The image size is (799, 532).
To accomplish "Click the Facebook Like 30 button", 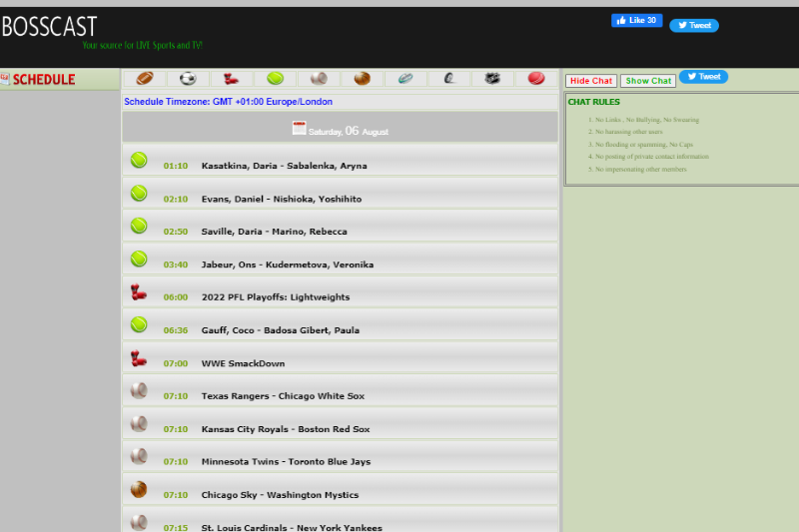I will pos(636,20).
